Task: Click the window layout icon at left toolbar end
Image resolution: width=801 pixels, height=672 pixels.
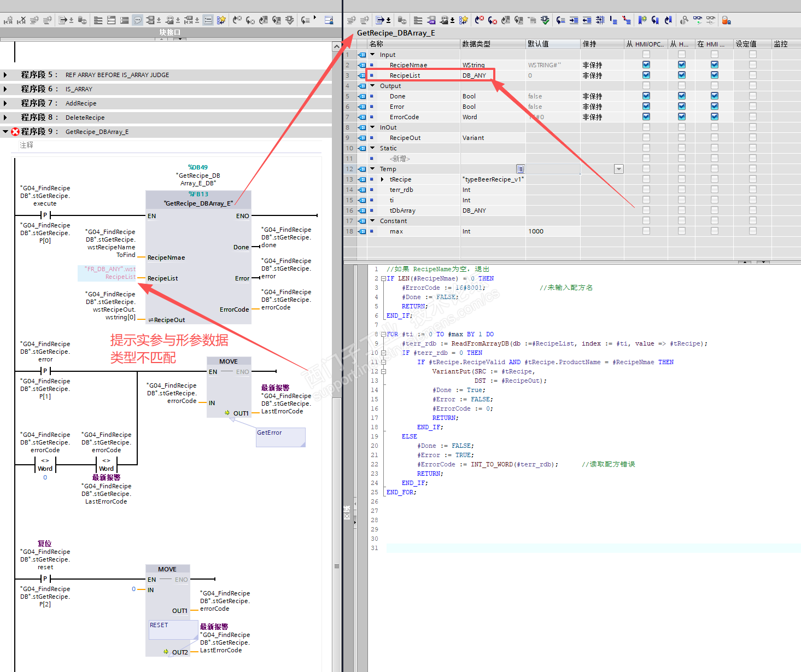Action: coord(329,20)
